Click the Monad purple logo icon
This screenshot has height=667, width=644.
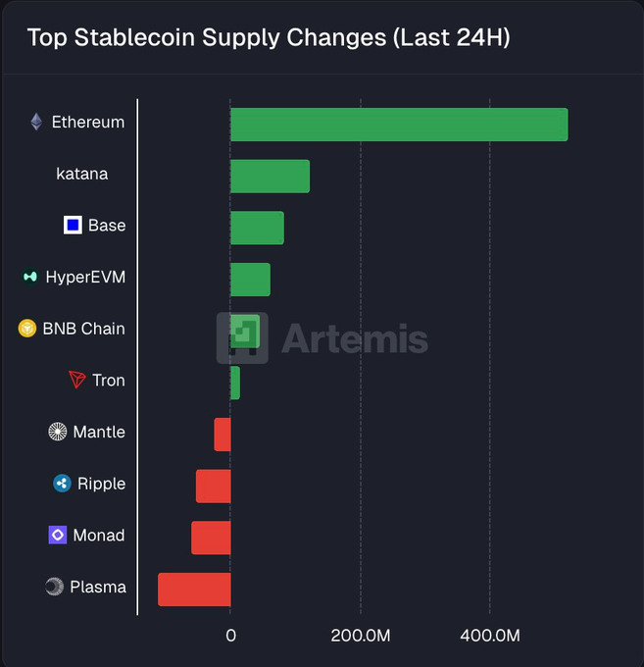pyautogui.click(x=58, y=536)
